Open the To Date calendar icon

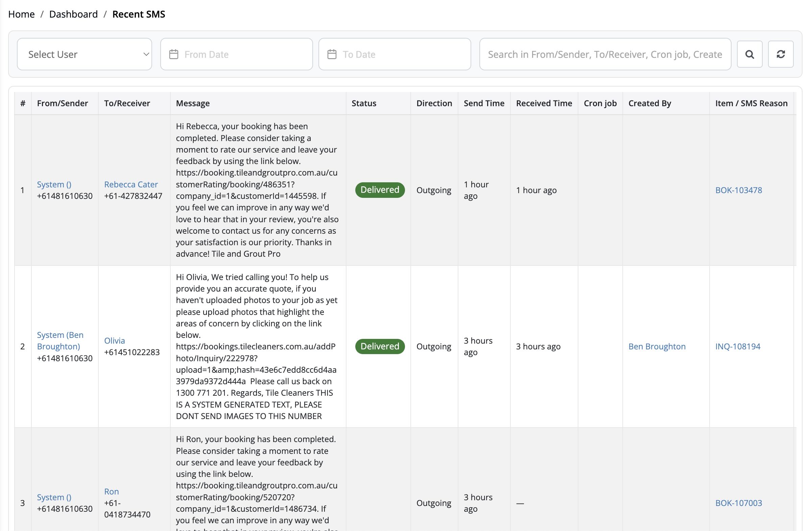[332, 54]
